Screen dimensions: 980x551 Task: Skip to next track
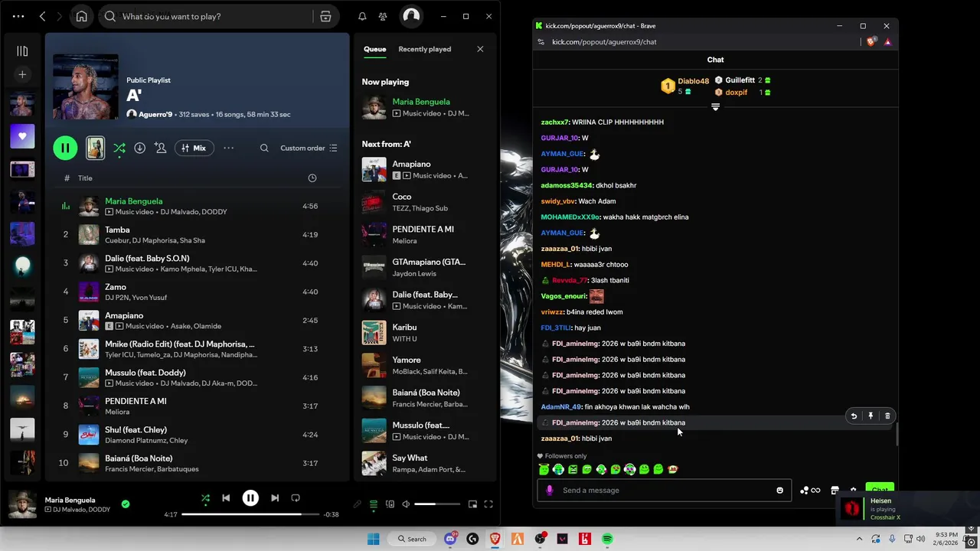[x=275, y=498]
